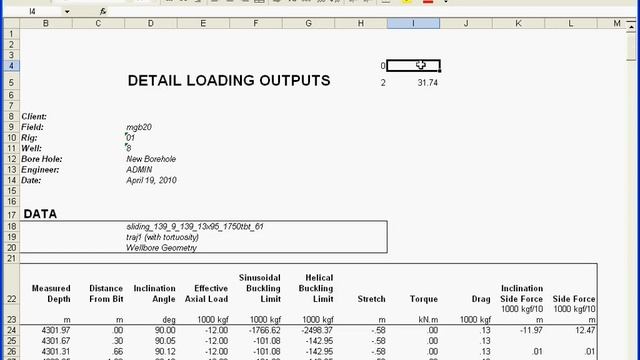Select helical limit cell -2498.37
The height and width of the screenshot is (360, 640).
coord(317,330)
